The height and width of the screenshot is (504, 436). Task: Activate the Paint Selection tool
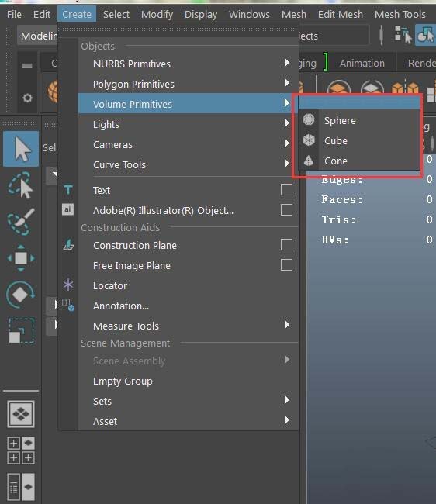pos(21,222)
